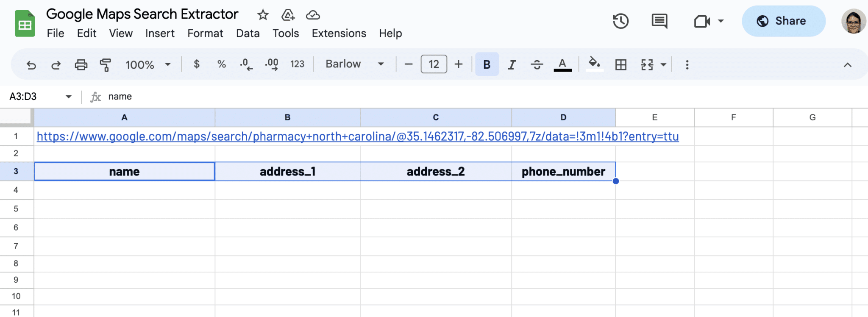Toggle italic formatting

click(512, 65)
